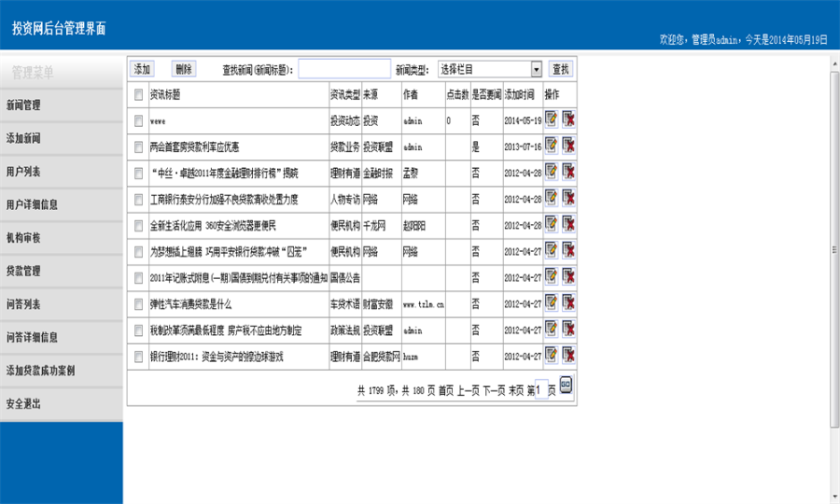
Task: Delete the 税制改革须满最低程度 news entry
Action: [x=568, y=329]
